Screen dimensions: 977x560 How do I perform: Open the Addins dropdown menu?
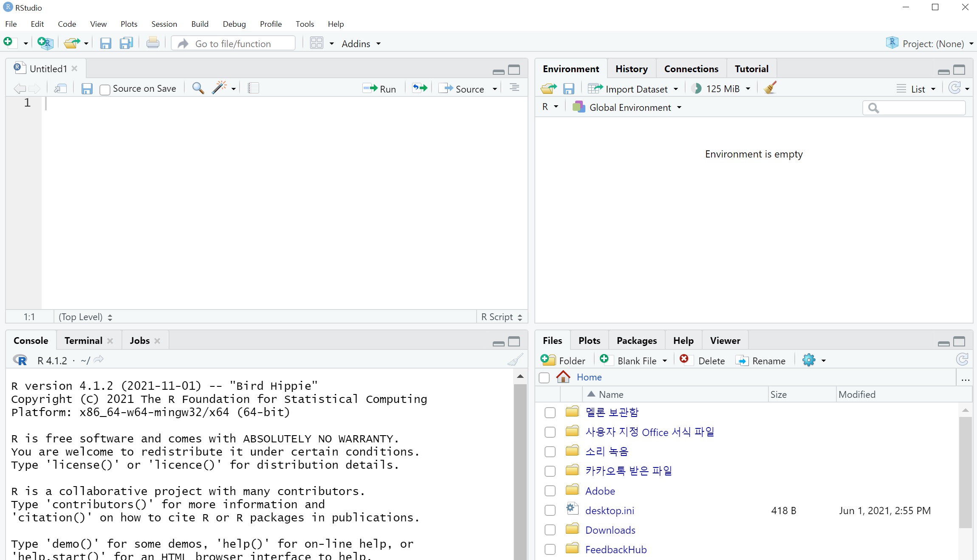tap(361, 44)
